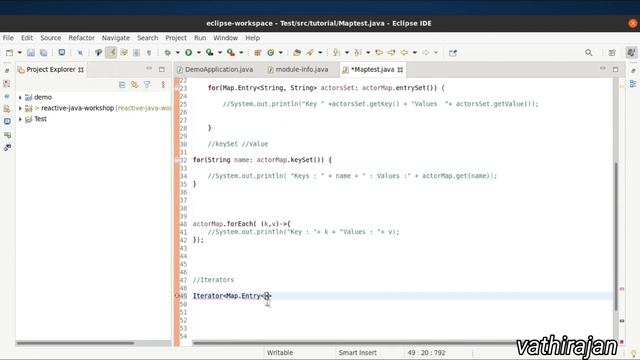Screen dimensions: 640x360
Task: Open the Refactor menu
Action: [82, 38]
